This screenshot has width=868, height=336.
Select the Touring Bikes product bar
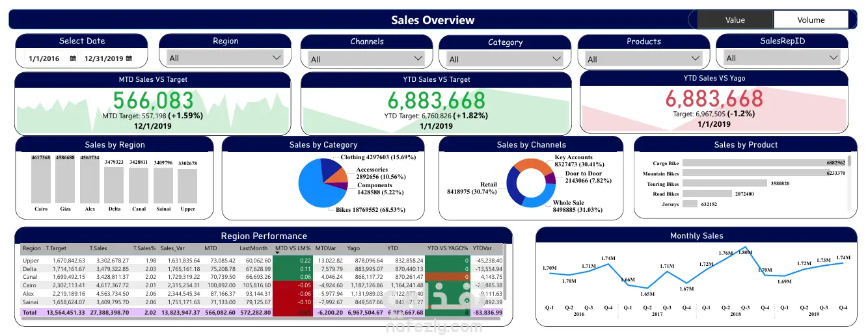coord(724,184)
